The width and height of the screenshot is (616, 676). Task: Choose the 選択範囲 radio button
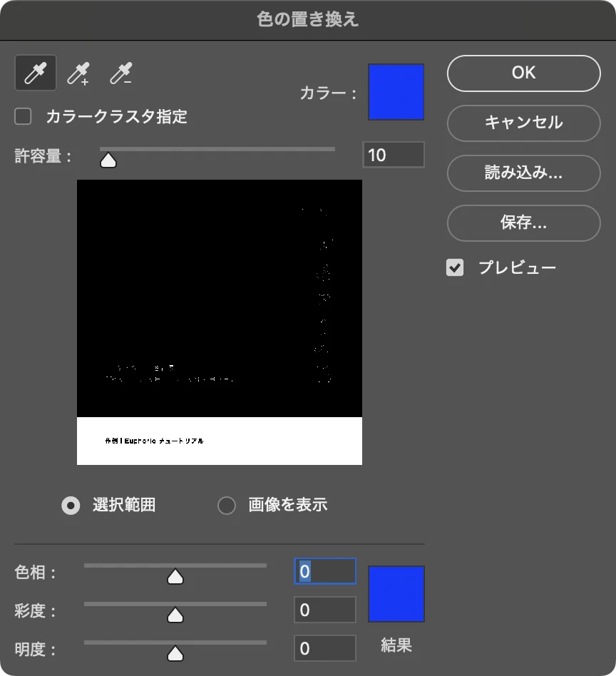click(71, 506)
